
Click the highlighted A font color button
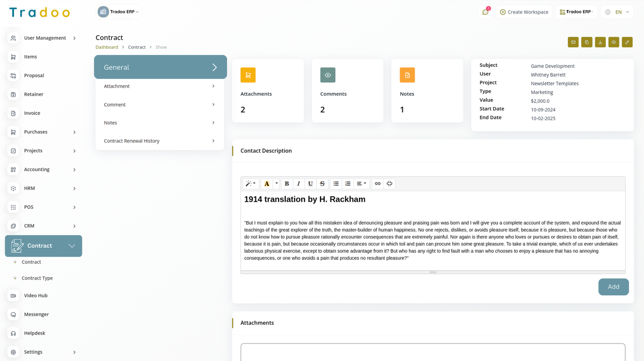[x=266, y=184]
